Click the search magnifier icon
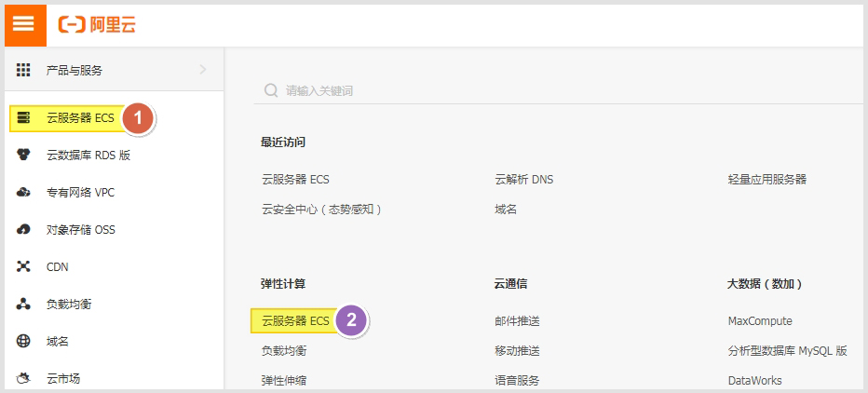The width and height of the screenshot is (868, 393). coord(271,90)
